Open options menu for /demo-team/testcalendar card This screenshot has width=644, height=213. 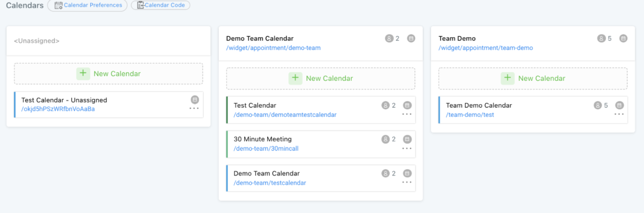tap(407, 182)
